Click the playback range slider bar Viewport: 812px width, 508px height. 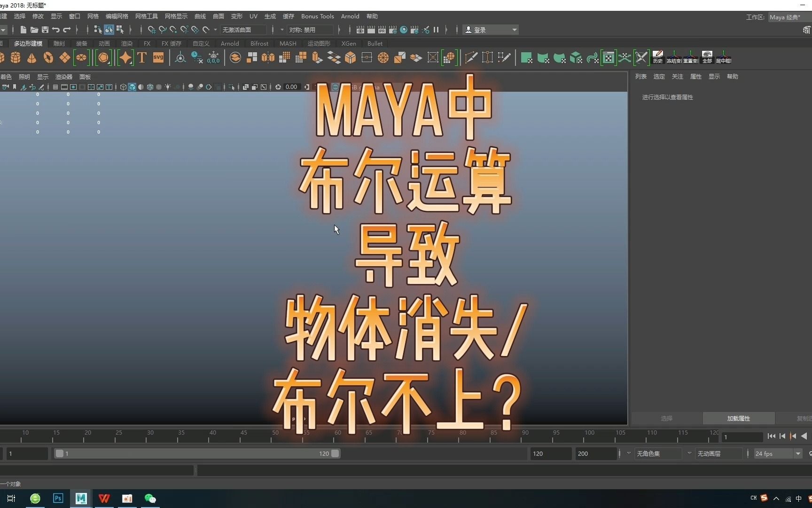pyautogui.click(x=197, y=453)
